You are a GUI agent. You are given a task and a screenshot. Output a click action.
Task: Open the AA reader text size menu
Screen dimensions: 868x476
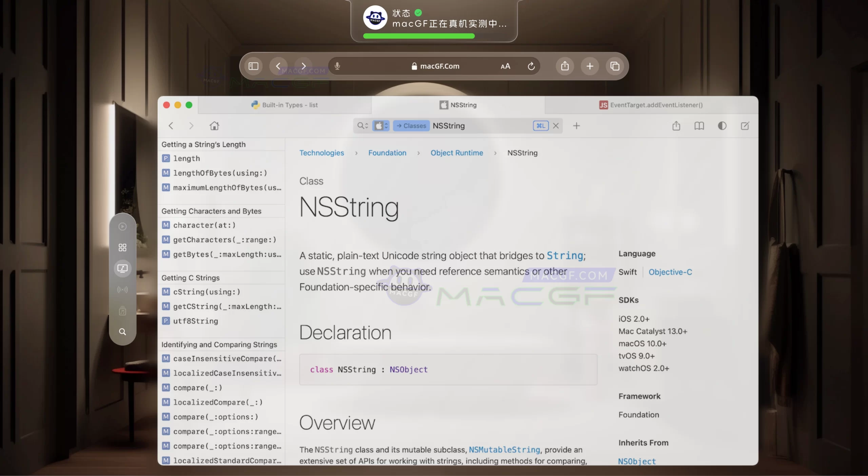click(x=505, y=66)
